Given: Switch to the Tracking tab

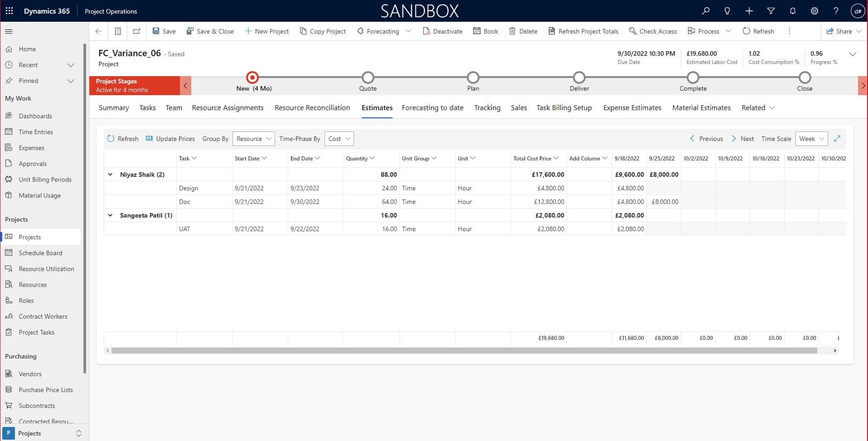Looking at the screenshot, I should [x=487, y=108].
